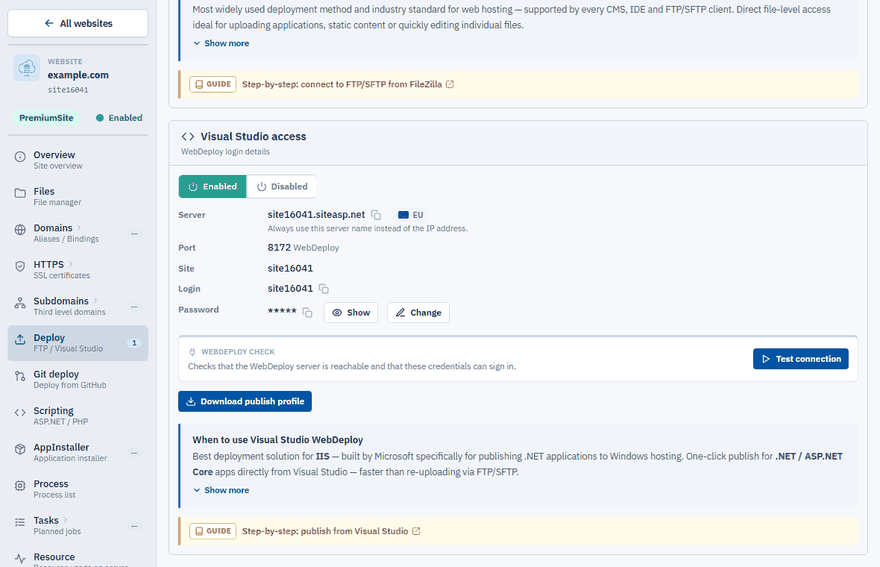The height and width of the screenshot is (567, 880).
Task: Click the Resource activity icon in the sidebar
Action: pyautogui.click(x=20, y=559)
